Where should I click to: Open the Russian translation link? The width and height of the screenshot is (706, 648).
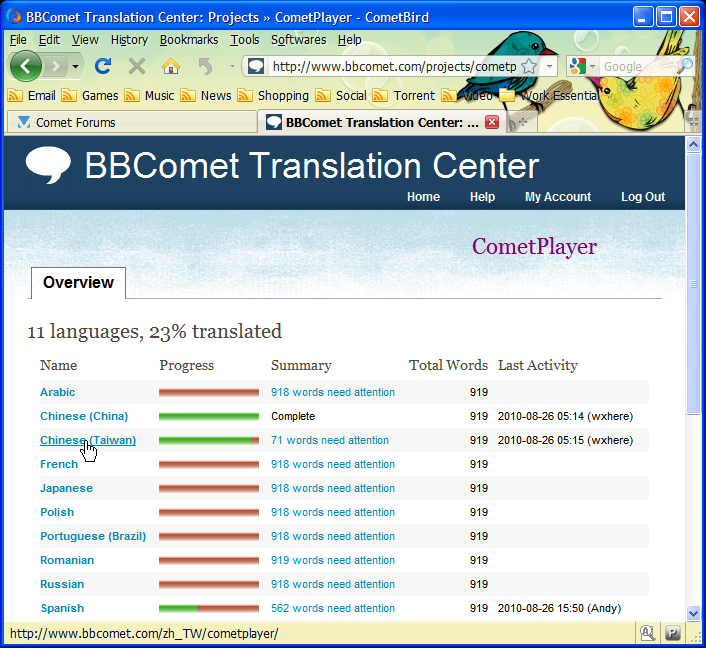coord(62,584)
